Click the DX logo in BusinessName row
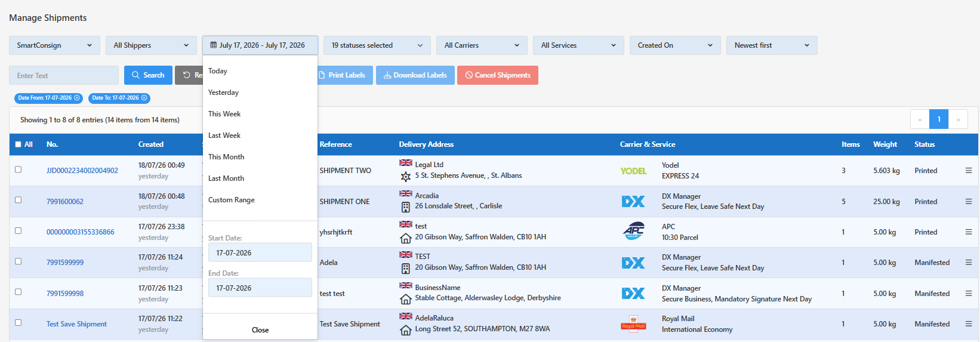Screen dimensions: 980x342 633,294
